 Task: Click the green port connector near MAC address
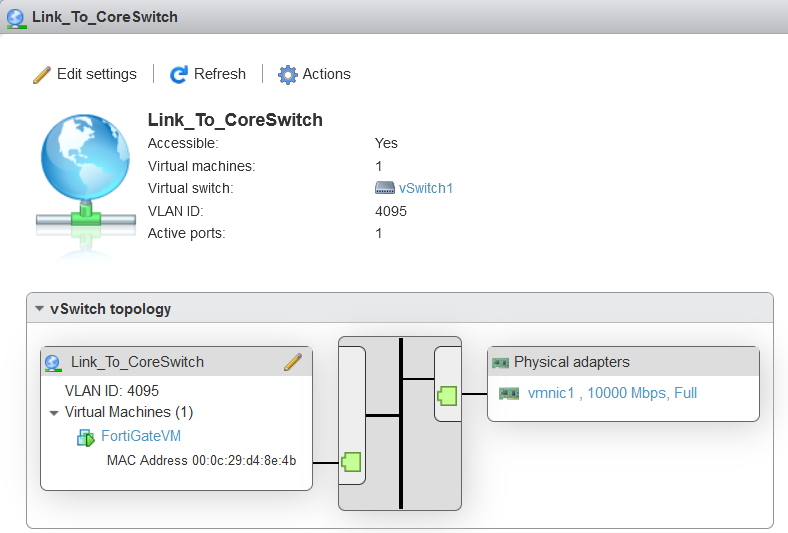click(351, 462)
